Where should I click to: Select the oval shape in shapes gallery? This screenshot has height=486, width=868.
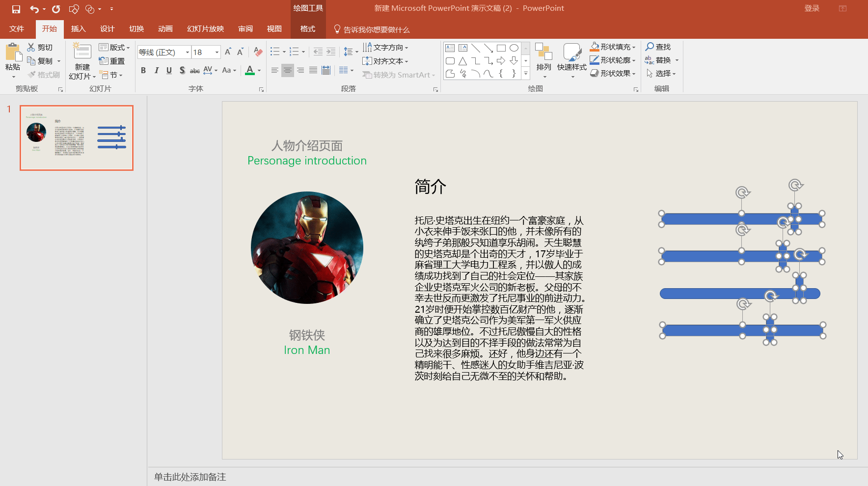tap(514, 48)
